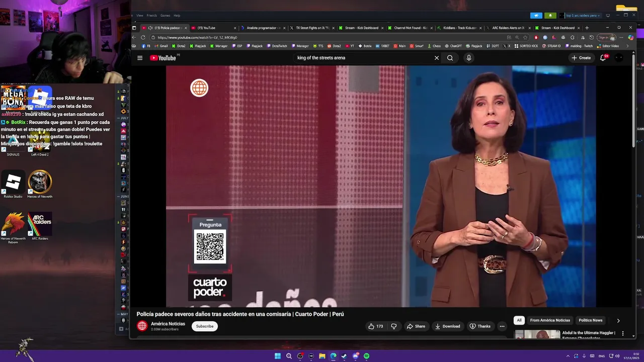The width and height of the screenshot is (644, 362).
Task: Open the Roblox Studio desktop shortcut
Action: (x=13, y=185)
